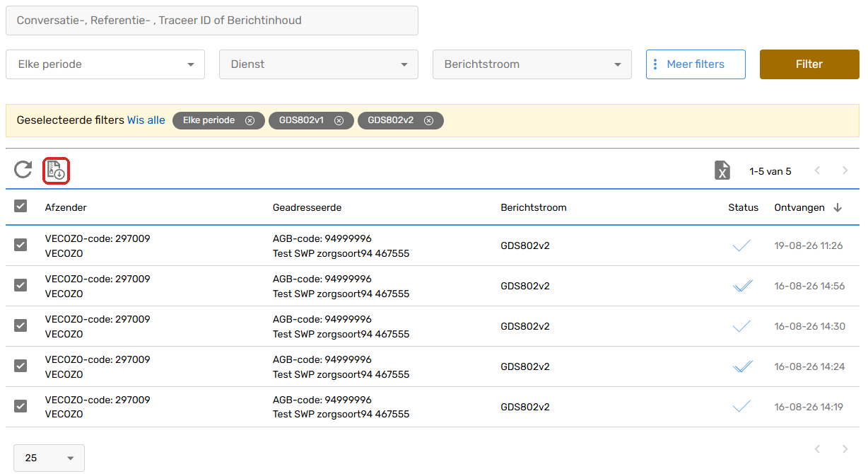Image resolution: width=868 pixels, height=474 pixels.
Task: Export the results to Excel
Action: [722, 170]
